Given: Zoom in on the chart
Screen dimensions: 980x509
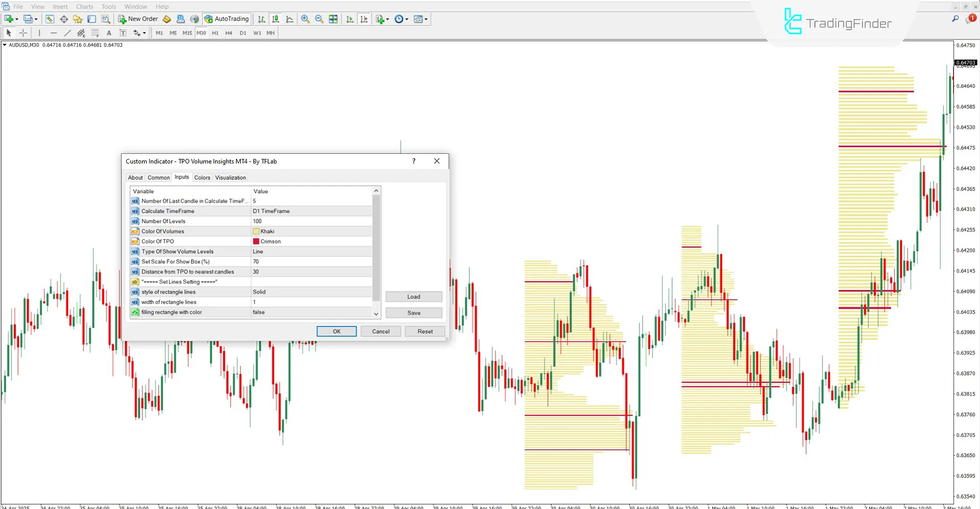Looking at the screenshot, I should [305, 19].
